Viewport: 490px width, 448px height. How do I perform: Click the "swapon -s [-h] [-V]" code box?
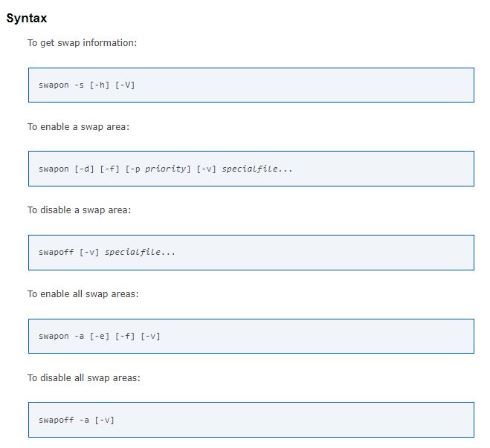tap(251, 85)
